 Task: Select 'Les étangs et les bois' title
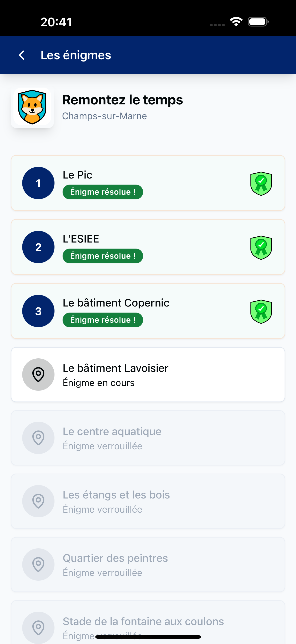[116, 495]
